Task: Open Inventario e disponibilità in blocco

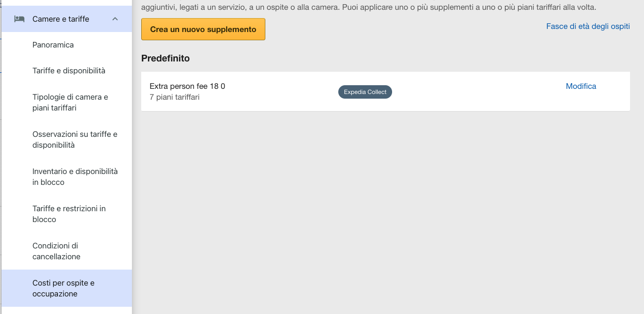Action: click(67, 177)
